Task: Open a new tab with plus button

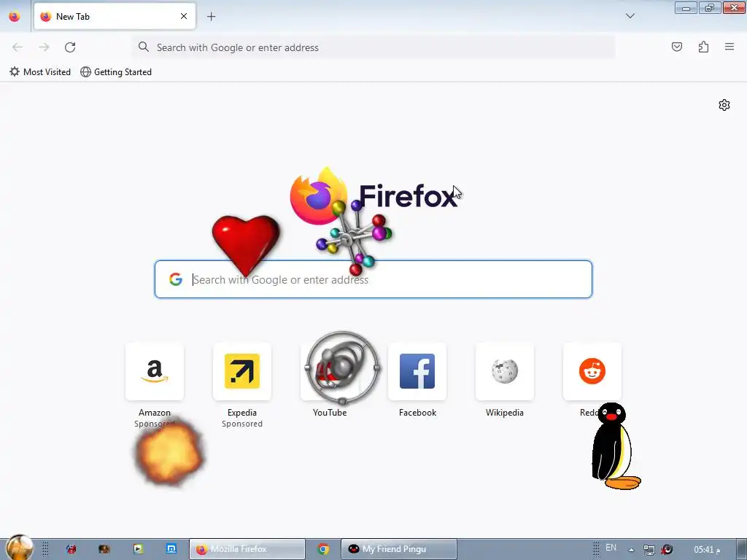Action: [x=211, y=16]
